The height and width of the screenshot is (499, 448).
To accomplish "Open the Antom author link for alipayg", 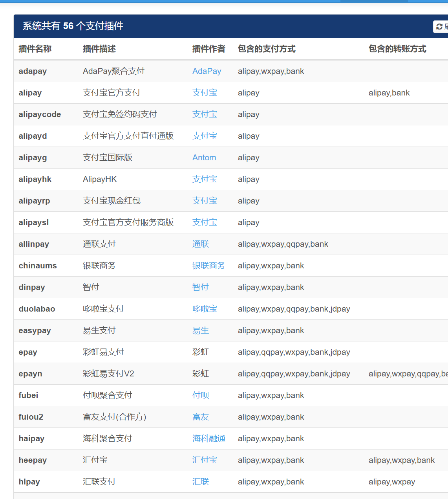I will pos(204,158).
